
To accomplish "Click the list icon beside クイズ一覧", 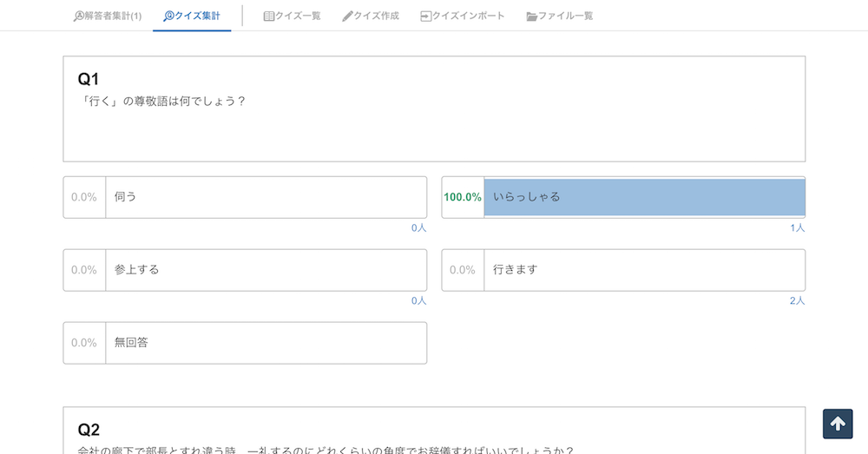I will pos(268,16).
